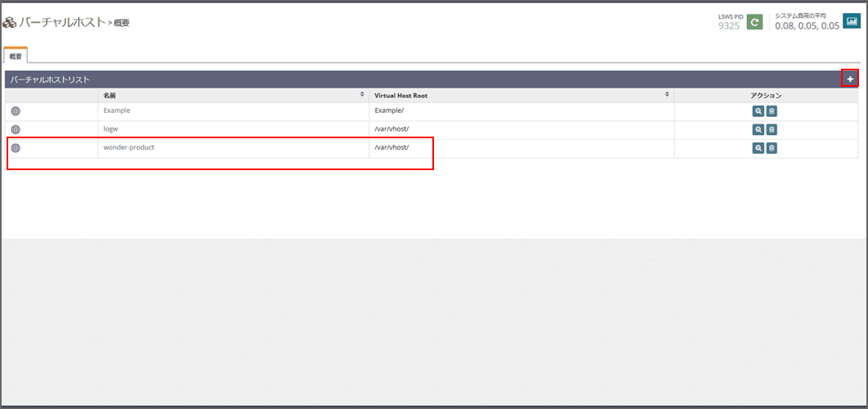Delete the wonder-product virtual host
This screenshot has width=868, height=409.
[x=771, y=148]
